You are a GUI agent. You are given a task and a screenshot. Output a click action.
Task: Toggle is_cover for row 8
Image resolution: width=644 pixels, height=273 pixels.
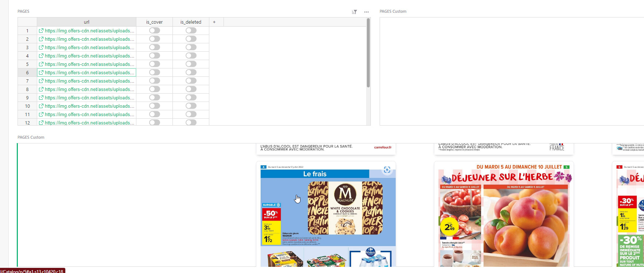click(155, 89)
